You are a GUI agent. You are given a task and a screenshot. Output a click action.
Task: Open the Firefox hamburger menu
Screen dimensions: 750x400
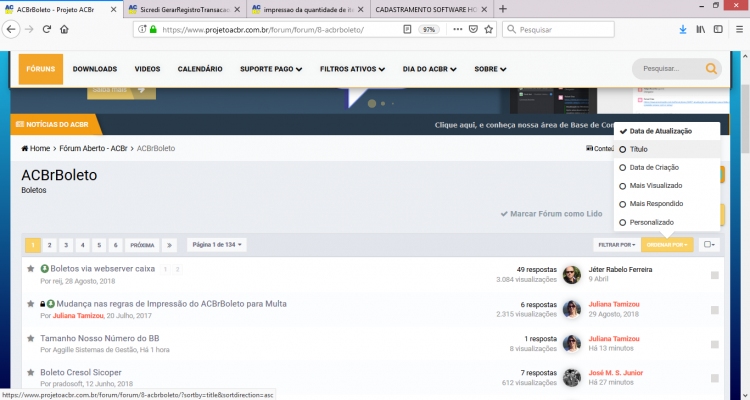point(739,29)
